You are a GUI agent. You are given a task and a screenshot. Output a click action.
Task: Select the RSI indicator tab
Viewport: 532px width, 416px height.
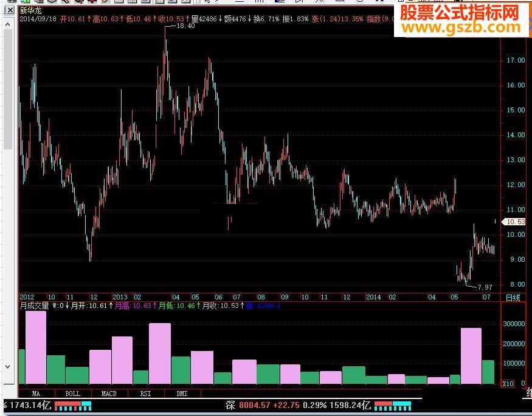pos(145,394)
